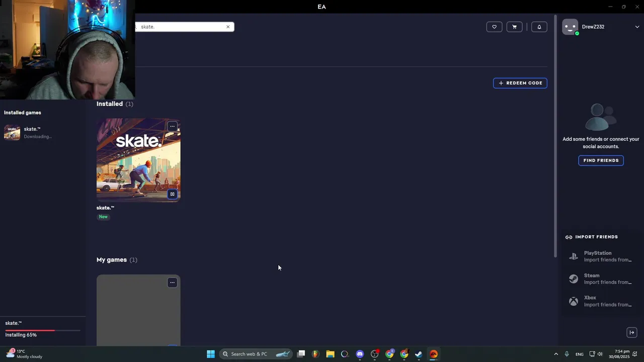Screen dimensions: 644x362
Task: Click the microphone tray icon
Action: tap(567, 354)
